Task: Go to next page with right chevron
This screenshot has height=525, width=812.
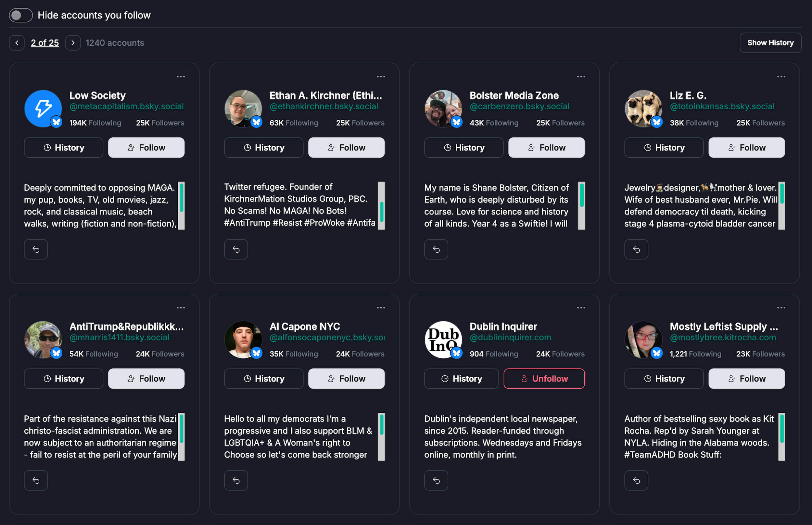Action: click(x=73, y=43)
